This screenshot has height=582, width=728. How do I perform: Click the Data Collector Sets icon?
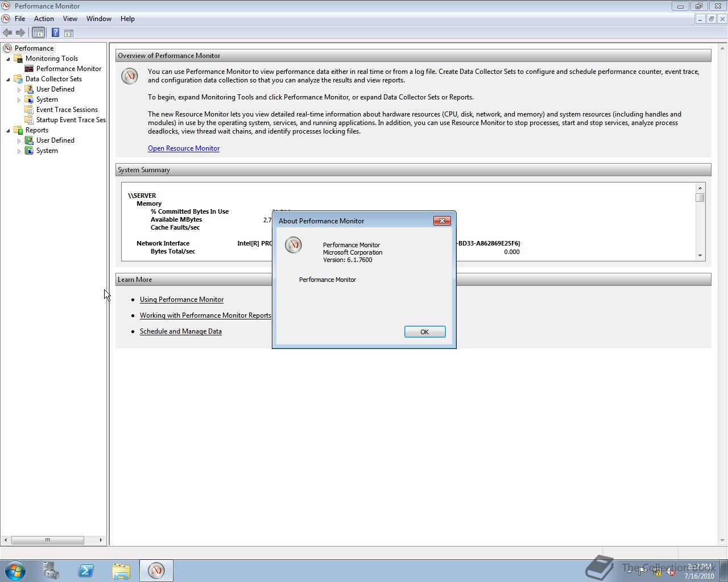(x=19, y=79)
